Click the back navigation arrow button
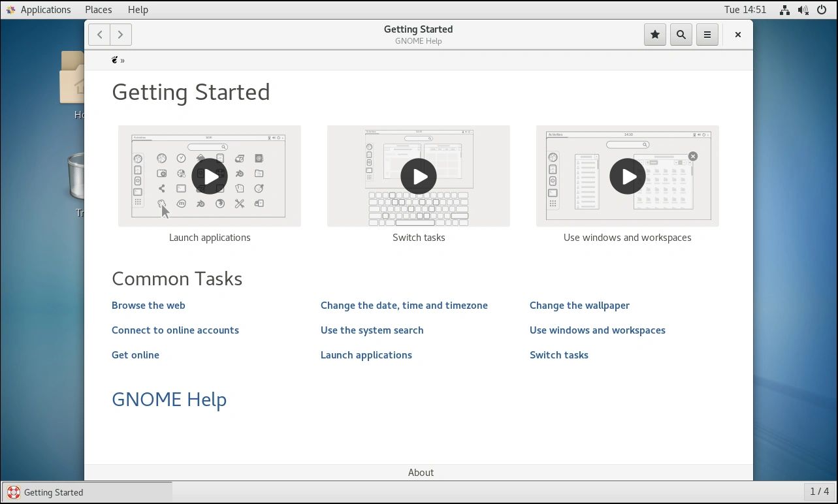Screen dimensions: 838x504 99,35
